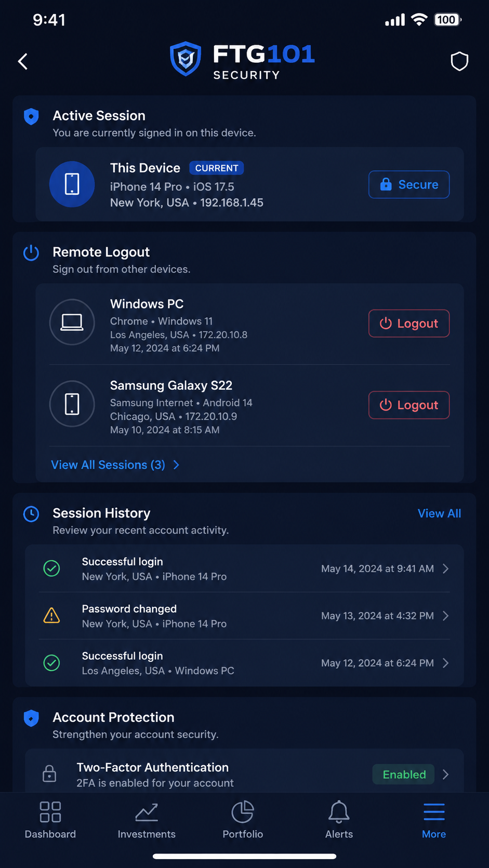489x868 pixels.
Task: Tap the Active Session heading
Action: point(99,116)
